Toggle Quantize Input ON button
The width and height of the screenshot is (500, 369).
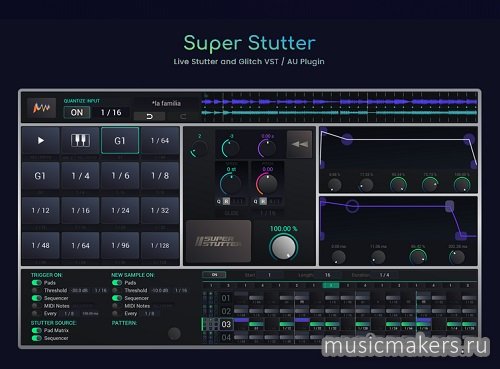(77, 112)
